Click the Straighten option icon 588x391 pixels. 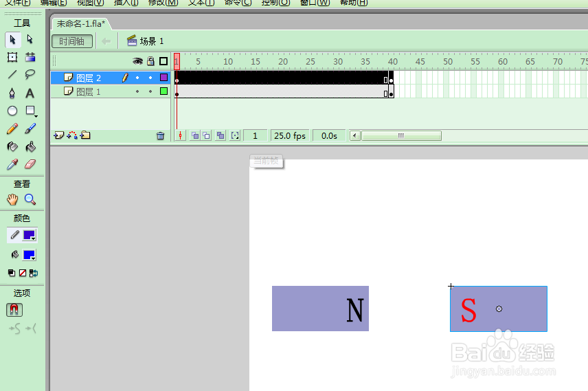pos(31,328)
